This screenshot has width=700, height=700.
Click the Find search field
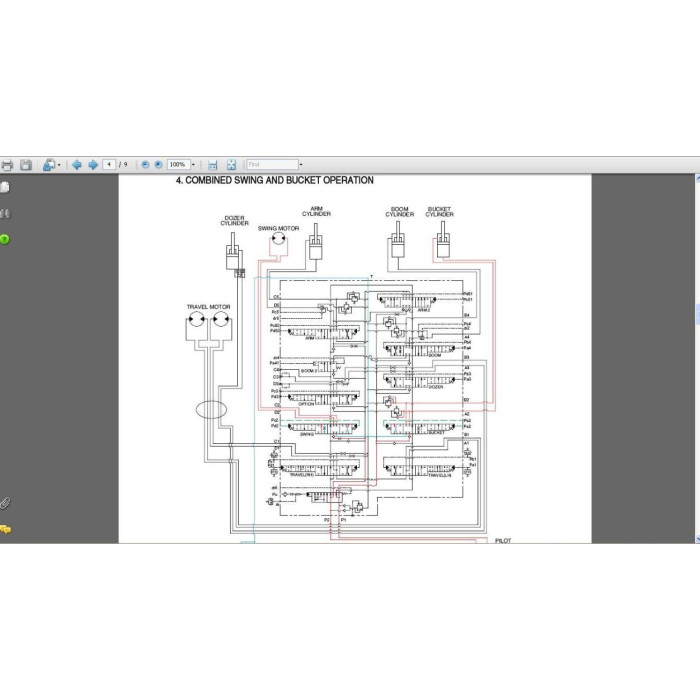(272, 165)
